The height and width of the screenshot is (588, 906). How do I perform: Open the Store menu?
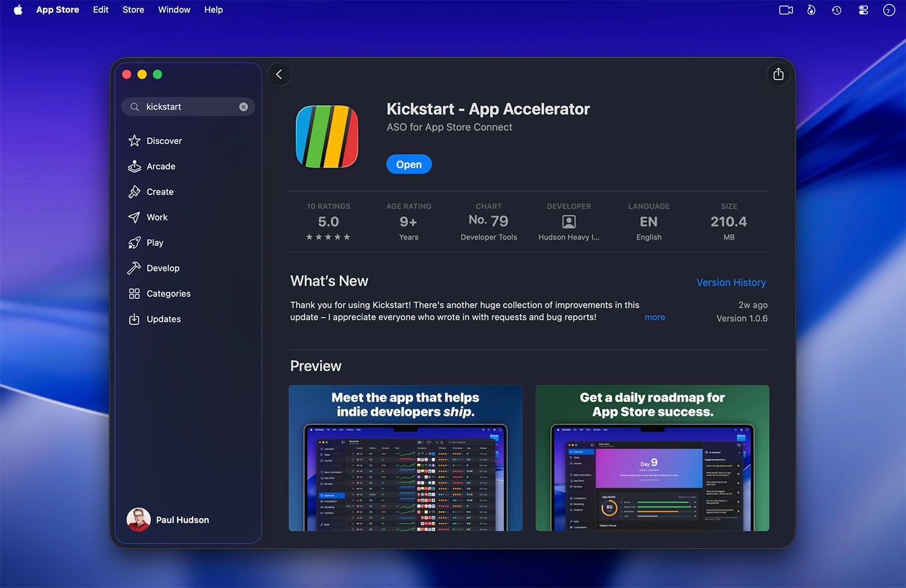133,10
